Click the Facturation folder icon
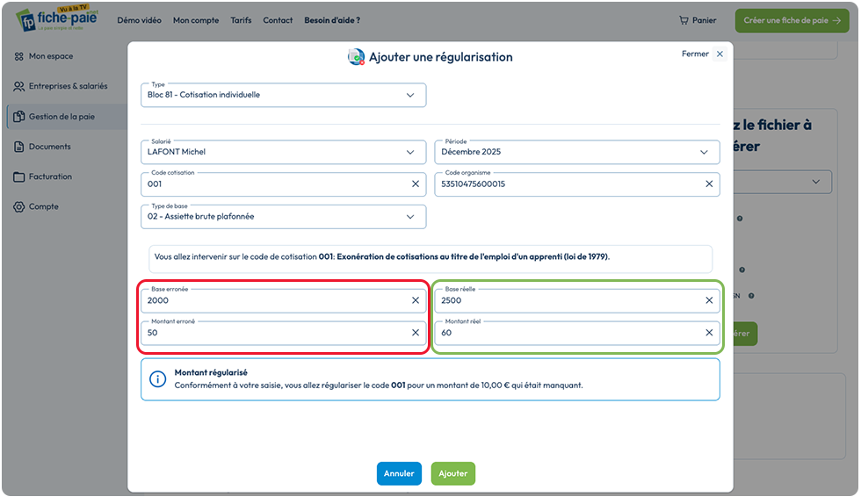Image resolution: width=861 pixels, height=504 pixels. (x=19, y=177)
